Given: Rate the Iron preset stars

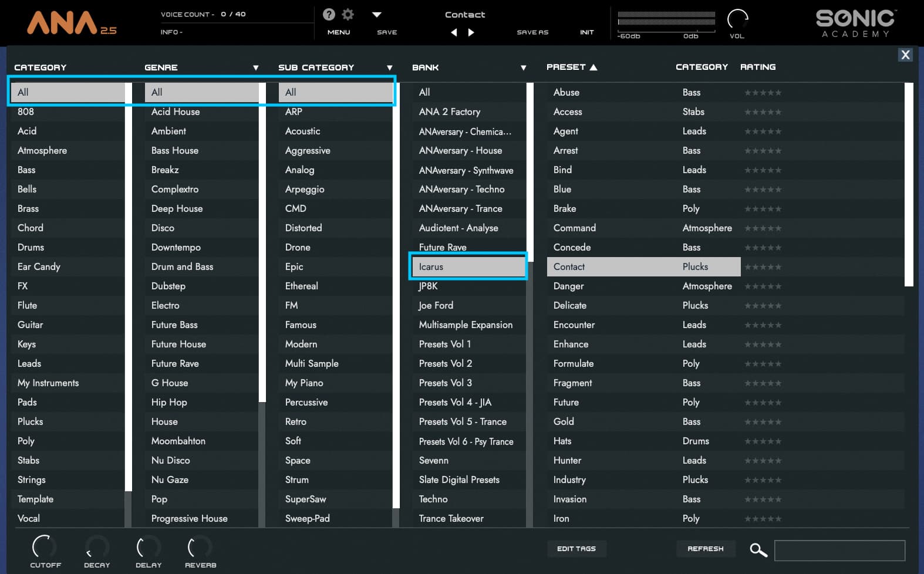Looking at the screenshot, I should pyautogui.click(x=763, y=519).
